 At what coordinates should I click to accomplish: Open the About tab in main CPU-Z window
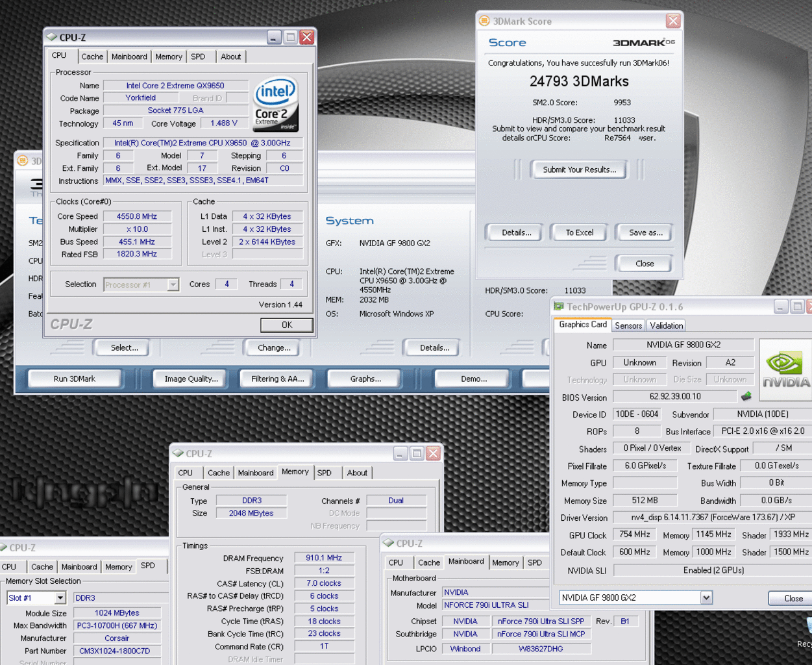230,56
